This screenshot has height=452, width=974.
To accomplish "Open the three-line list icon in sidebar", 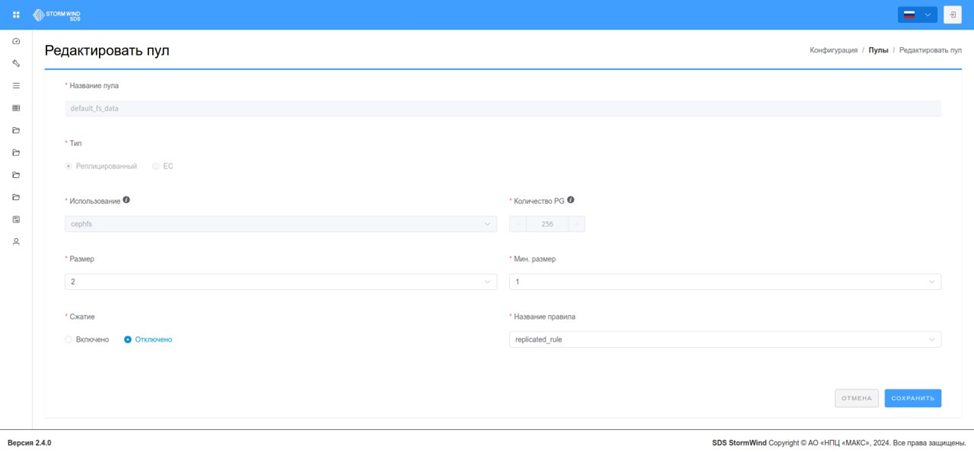I will [16, 86].
